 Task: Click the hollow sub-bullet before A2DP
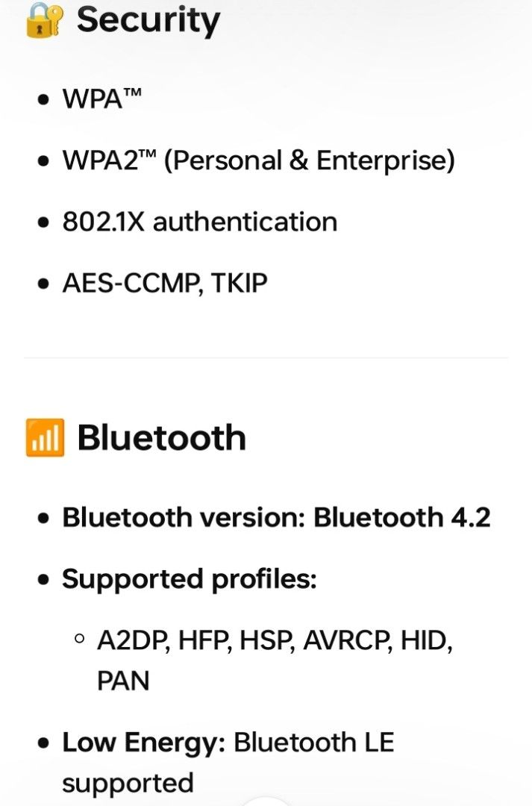click(x=80, y=640)
